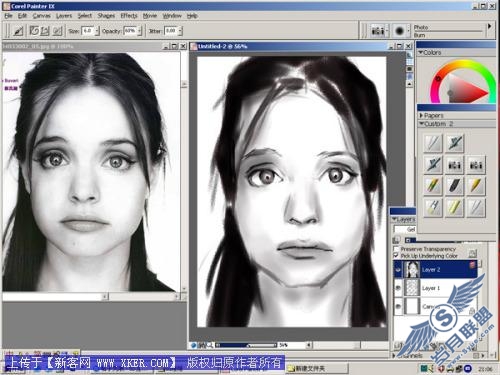Select the bottom-row leftmost custom palette brush
This screenshot has height=375, width=500.
[433, 208]
